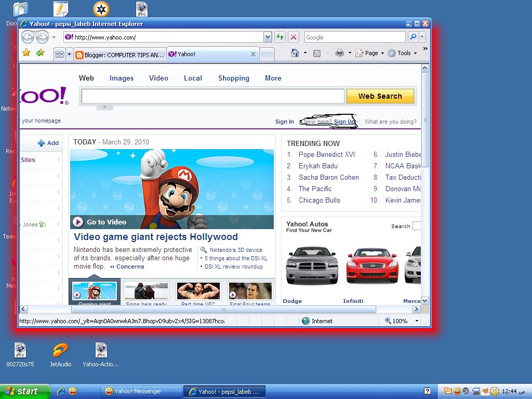Expand the print options dropdown arrow
Screen dimensions: 532x399
click(350, 54)
